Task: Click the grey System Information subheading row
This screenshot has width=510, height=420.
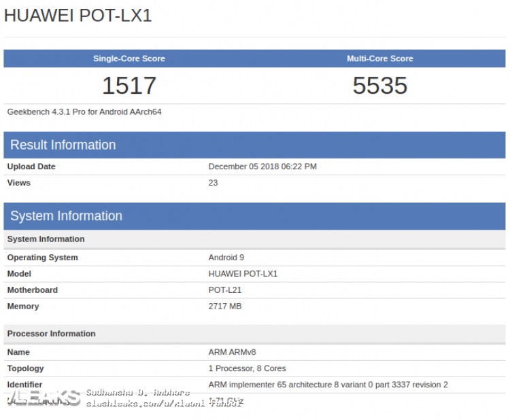Action: 46,239
